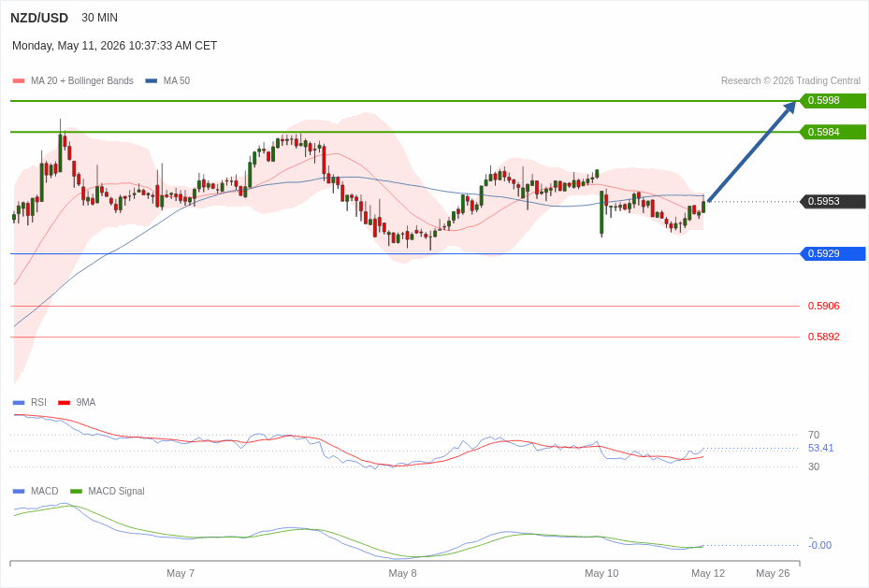Click the NZD/USD pair title
Viewport: 869px width, 588px height.
[x=39, y=18]
